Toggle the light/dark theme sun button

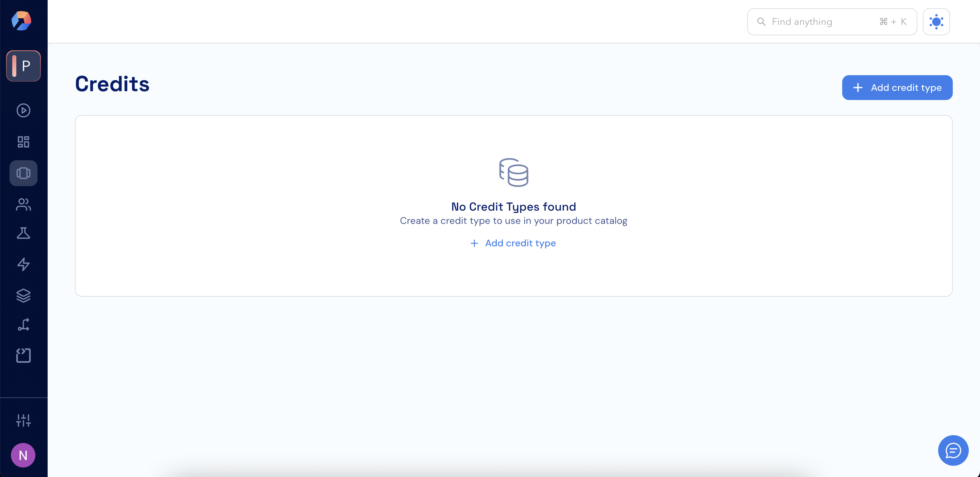[936, 22]
